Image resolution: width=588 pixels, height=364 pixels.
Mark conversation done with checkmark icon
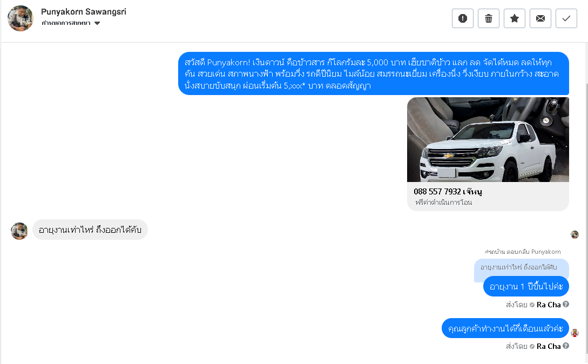(566, 18)
